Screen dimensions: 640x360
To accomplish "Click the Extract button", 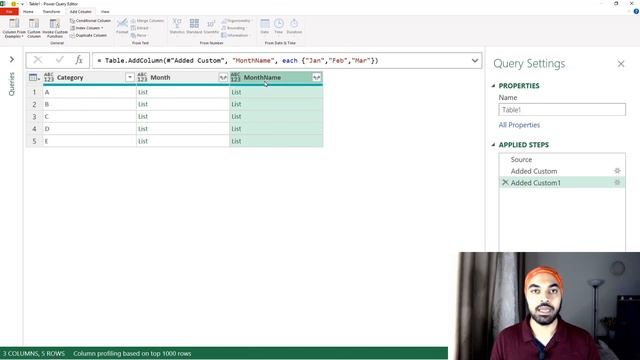I will click(x=140, y=28).
